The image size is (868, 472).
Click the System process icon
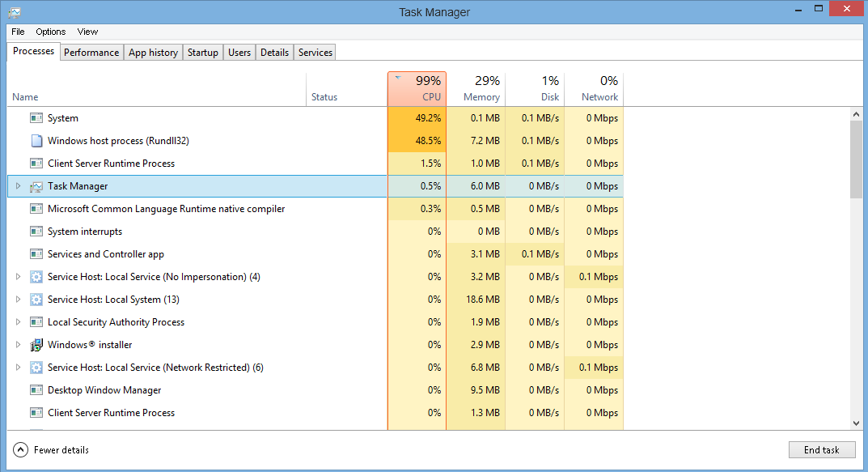click(x=36, y=118)
